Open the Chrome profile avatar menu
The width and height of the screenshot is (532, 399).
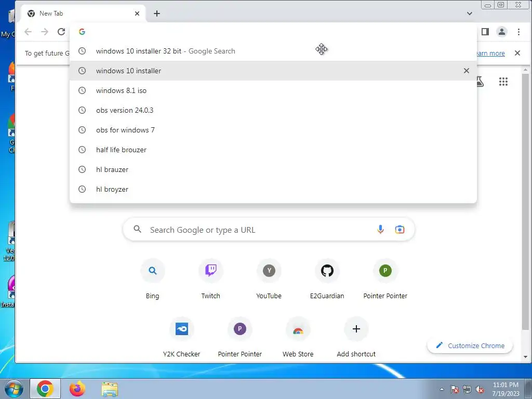pyautogui.click(x=502, y=32)
